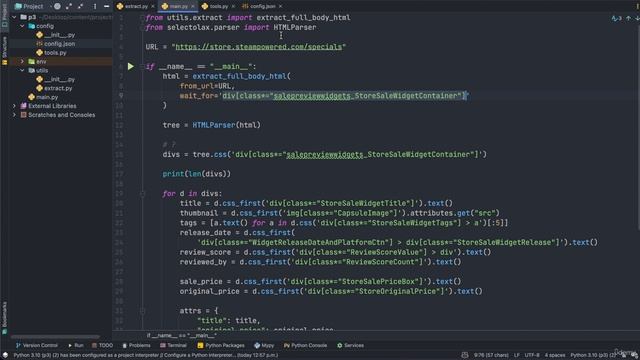Image resolution: width=640 pixels, height=360 pixels.
Task: Open the Version Control tool window
Action: (x=37, y=346)
